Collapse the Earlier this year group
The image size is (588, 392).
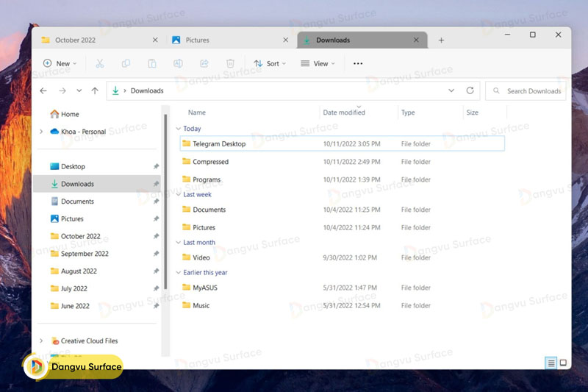[x=179, y=272]
